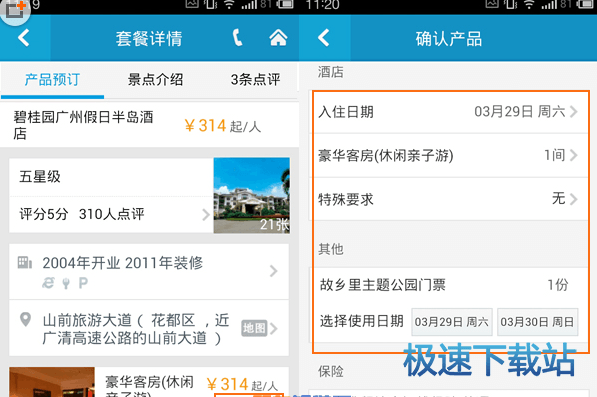Open the 地图 map badge
Image resolution: width=597 pixels, height=397 pixels.
tap(254, 328)
